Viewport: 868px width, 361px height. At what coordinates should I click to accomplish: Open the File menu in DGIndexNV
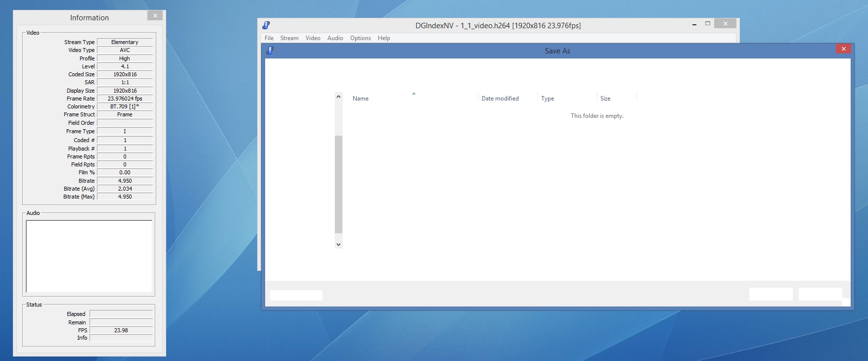[269, 38]
